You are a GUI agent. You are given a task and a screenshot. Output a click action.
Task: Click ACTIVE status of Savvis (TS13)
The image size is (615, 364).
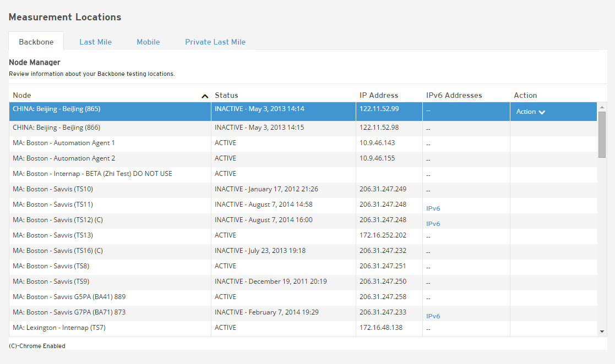click(x=226, y=235)
